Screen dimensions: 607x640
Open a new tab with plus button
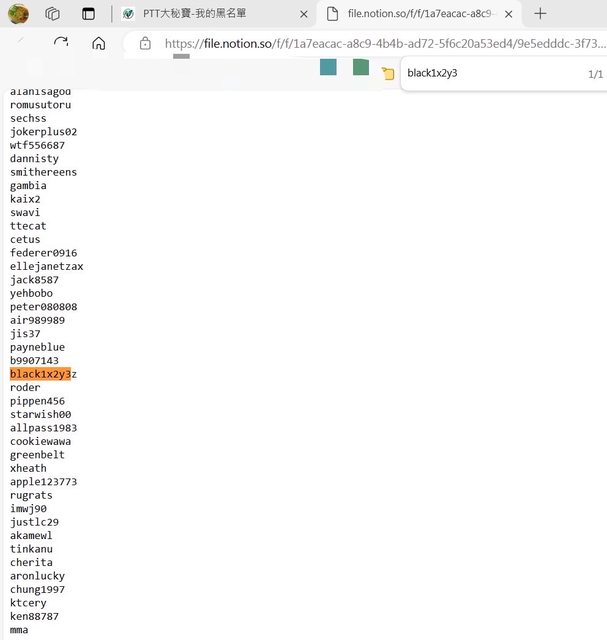pos(540,14)
